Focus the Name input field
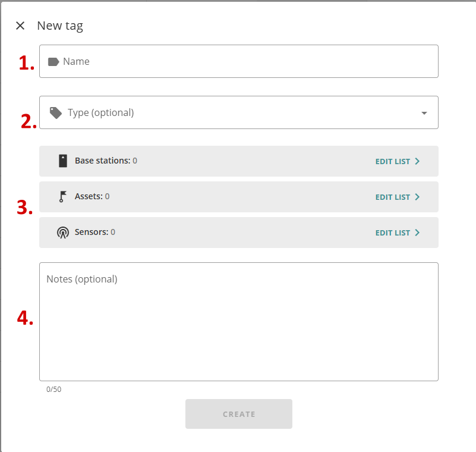 pos(239,61)
